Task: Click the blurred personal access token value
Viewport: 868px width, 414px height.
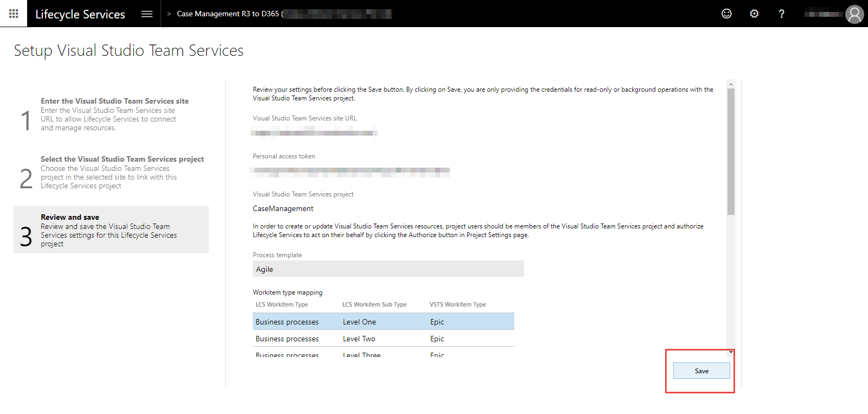Action: pyautogui.click(x=350, y=171)
